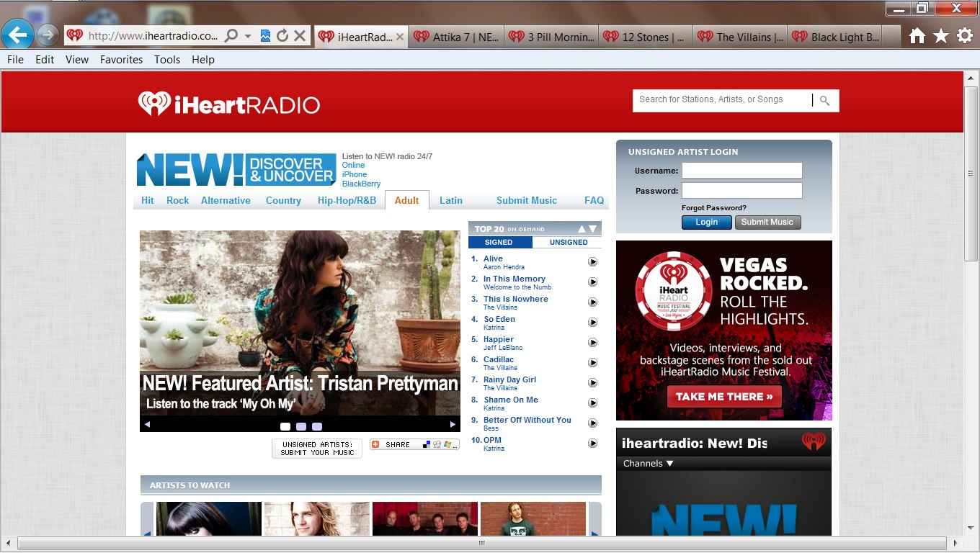Select the Signed chart toggle

click(499, 243)
